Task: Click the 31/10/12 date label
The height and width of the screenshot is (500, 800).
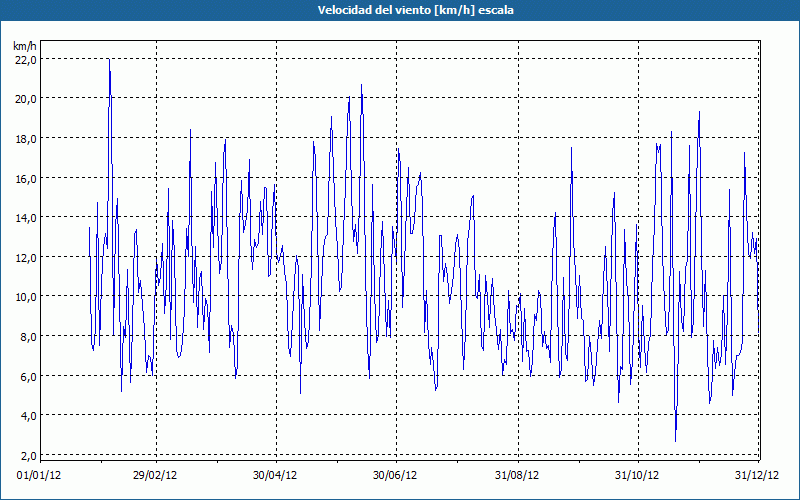Action: 637,475
